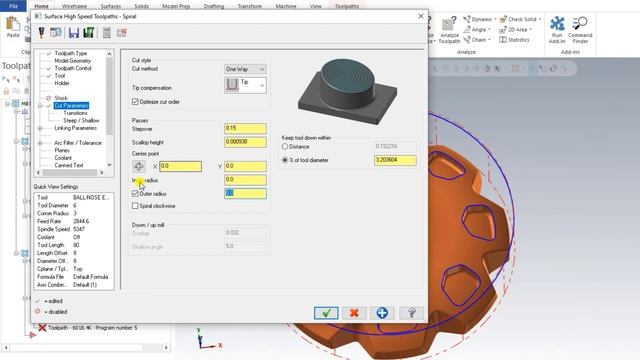Click the Toolpaths manager bottom scroll-right arrow
The image size is (640, 360).
click(166, 348)
